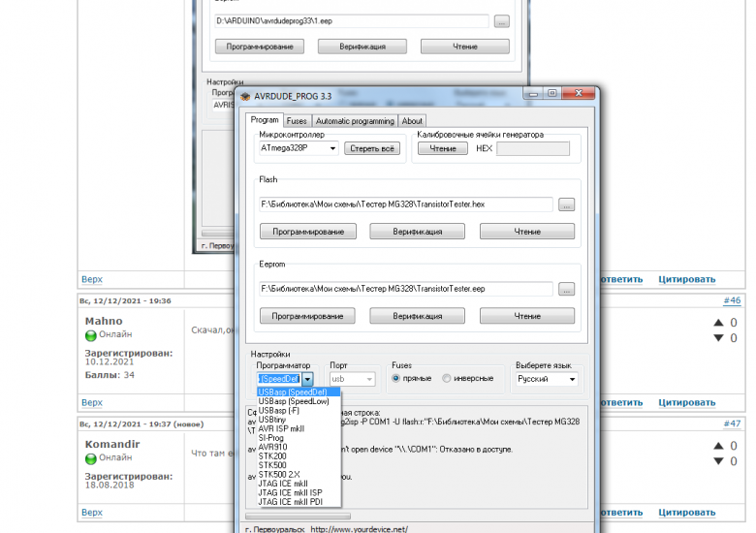
Task: Choose STK500 2.X programmer option
Action: point(299,475)
